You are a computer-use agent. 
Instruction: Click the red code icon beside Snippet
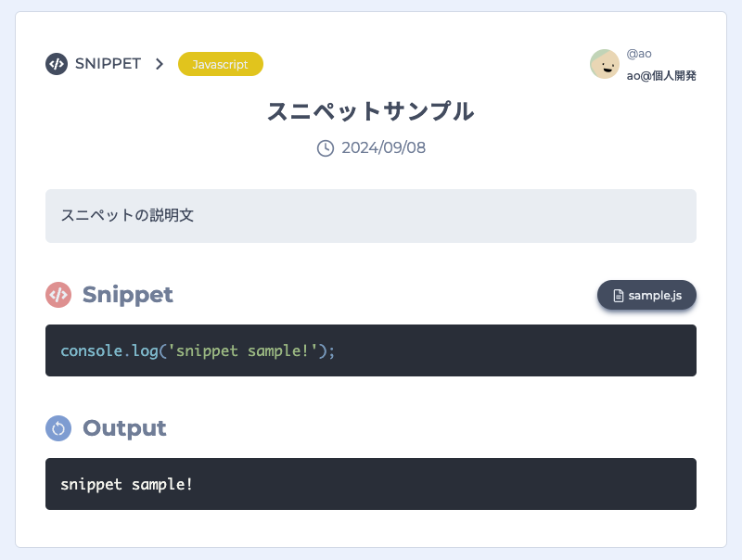pos(58,295)
